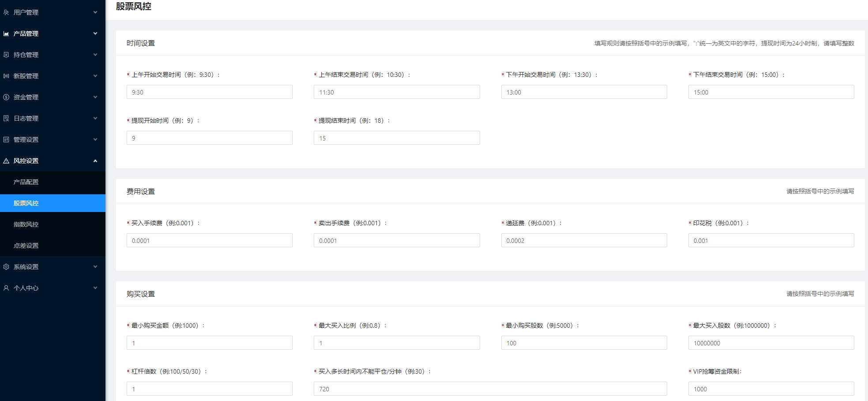Click the 用户管理 user icon in sidebar
Screen dimensions: 868x401
coord(6,12)
